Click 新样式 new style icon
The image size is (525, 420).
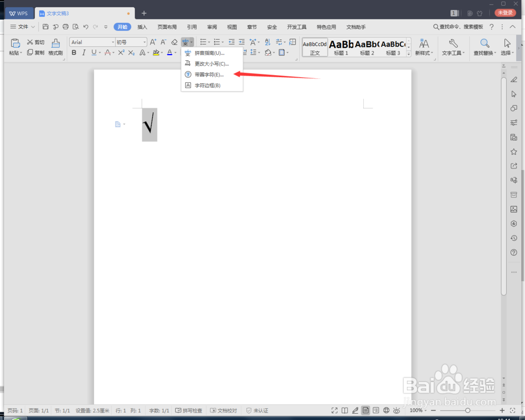click(424, 47)
